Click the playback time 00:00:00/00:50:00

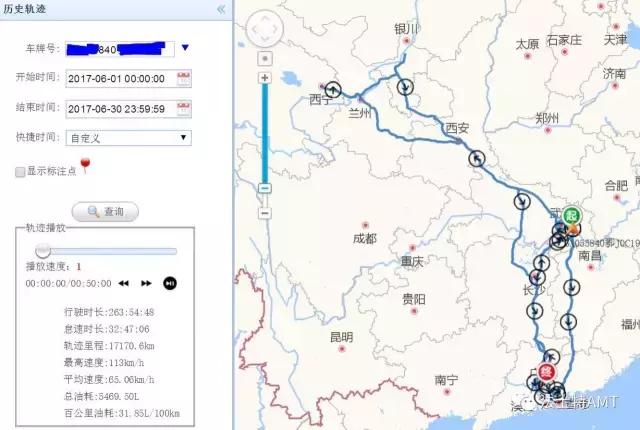[x=68, y=283]
